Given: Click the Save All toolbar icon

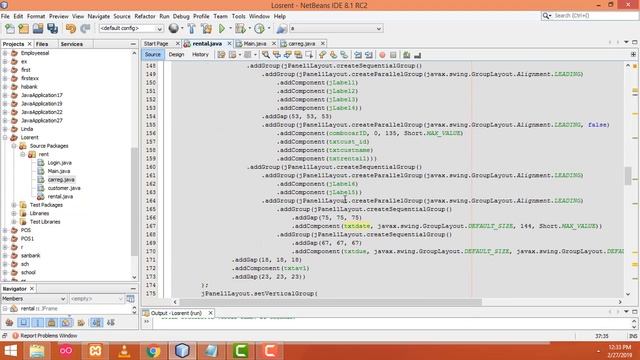Looking at the screenshot, I should click(x=53, y=29).
